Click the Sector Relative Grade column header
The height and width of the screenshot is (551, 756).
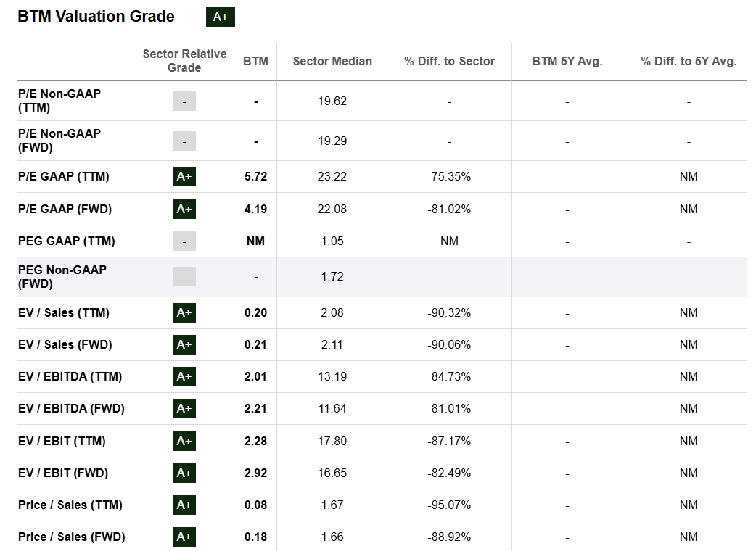click(x=184, y=61)
